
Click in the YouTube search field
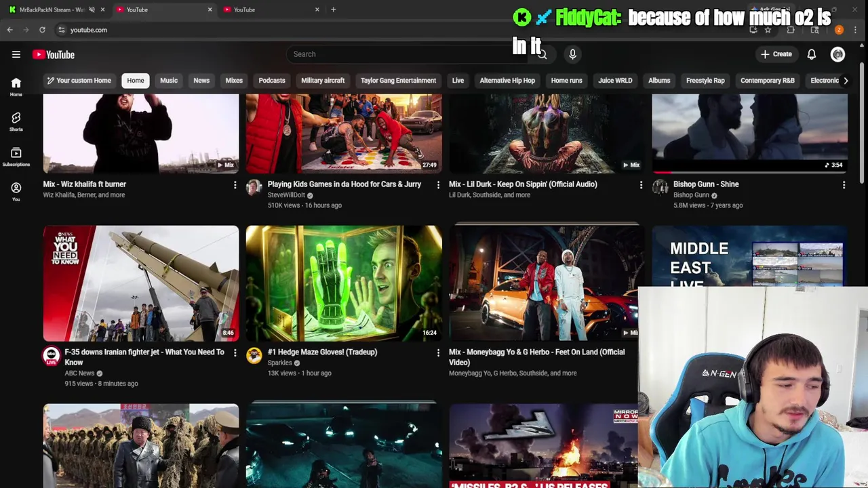407,54
